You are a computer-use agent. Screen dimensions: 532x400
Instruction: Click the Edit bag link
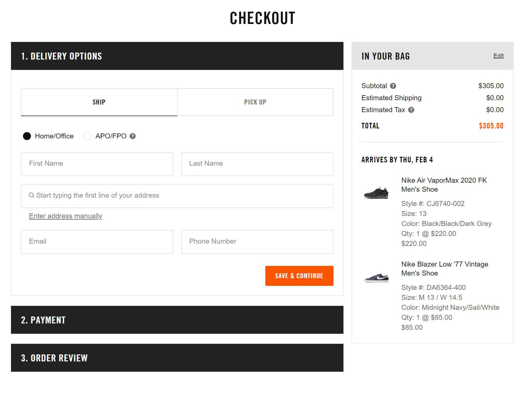(x=498, y=56)
